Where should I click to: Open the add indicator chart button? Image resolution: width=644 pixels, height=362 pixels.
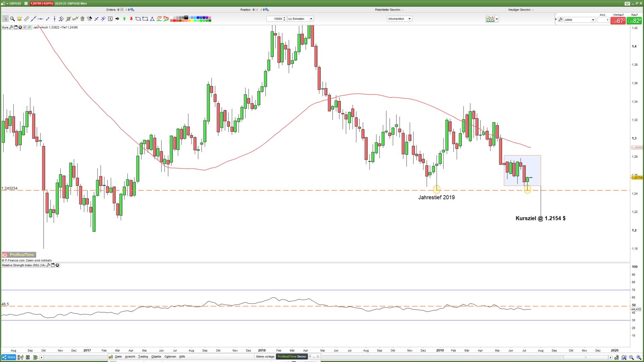(490, 19)
